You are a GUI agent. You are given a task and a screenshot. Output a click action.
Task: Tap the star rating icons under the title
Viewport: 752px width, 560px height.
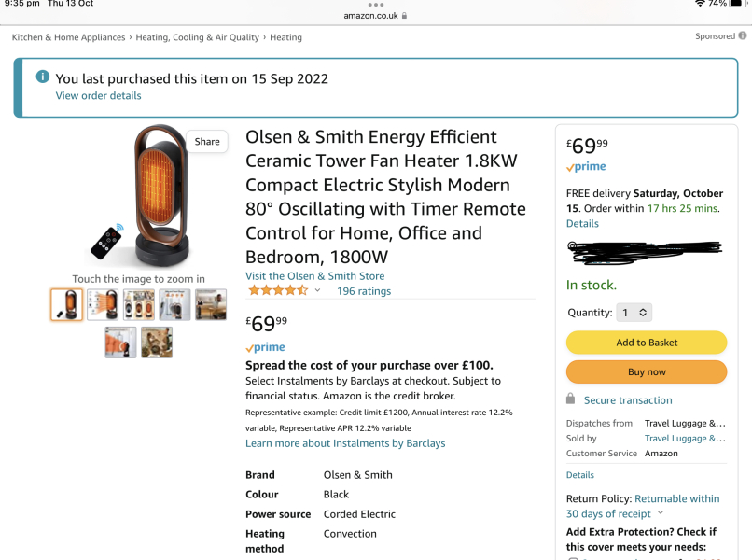point(277,290)
